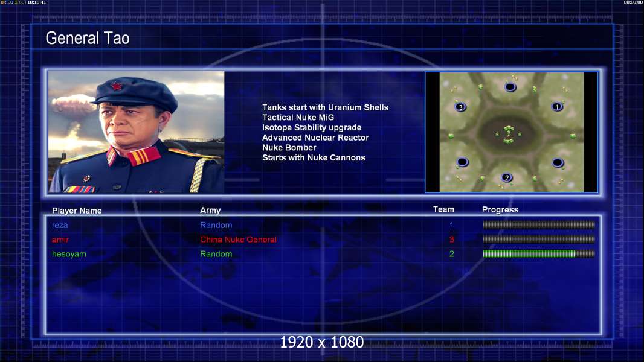Viewport: 644px width, 362px height.
Task: Click "Advanced Nuclear Reactor" text
Action: [315, 138]
